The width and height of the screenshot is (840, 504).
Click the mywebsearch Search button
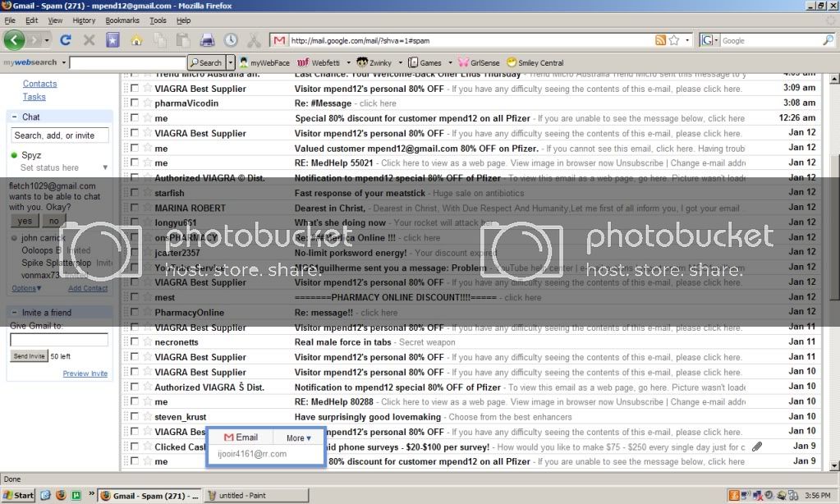click(x=206, y=62)
